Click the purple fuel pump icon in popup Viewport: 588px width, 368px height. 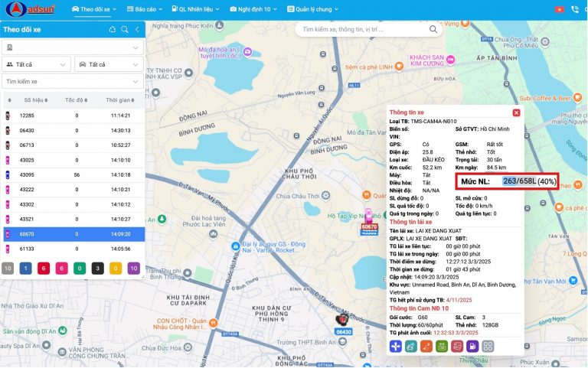(x=472, y=347)
